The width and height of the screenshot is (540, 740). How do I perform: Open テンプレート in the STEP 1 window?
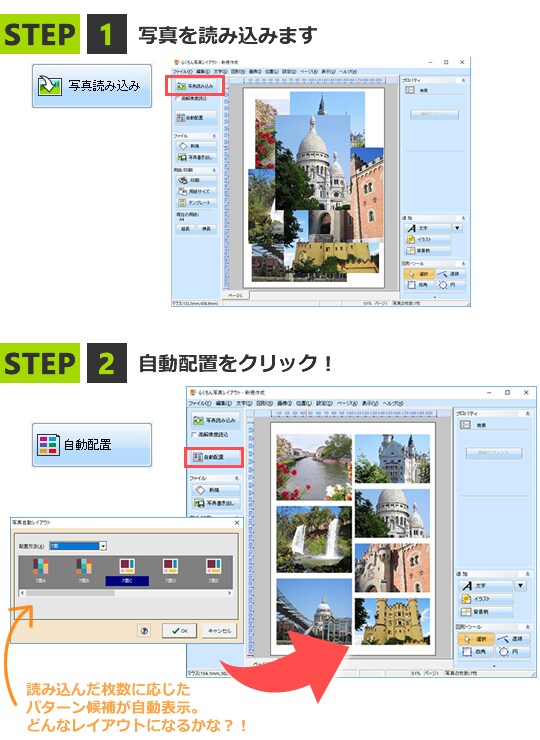195,202
